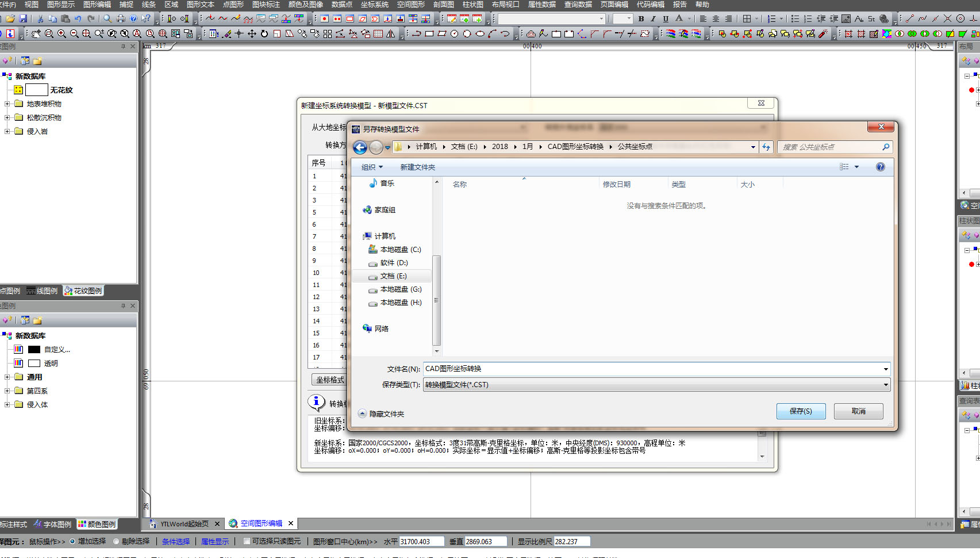The height and width of the screenshot is (558, 980).
Task: Align text left in toolbar
Action: pos(703,19)
